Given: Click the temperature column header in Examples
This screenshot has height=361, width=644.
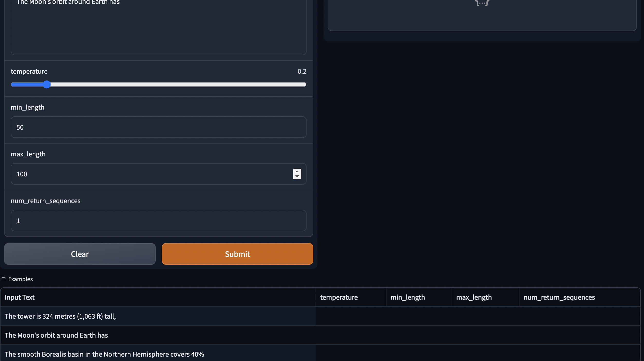Looking at the screenshot, I should (x=339, y=297).
